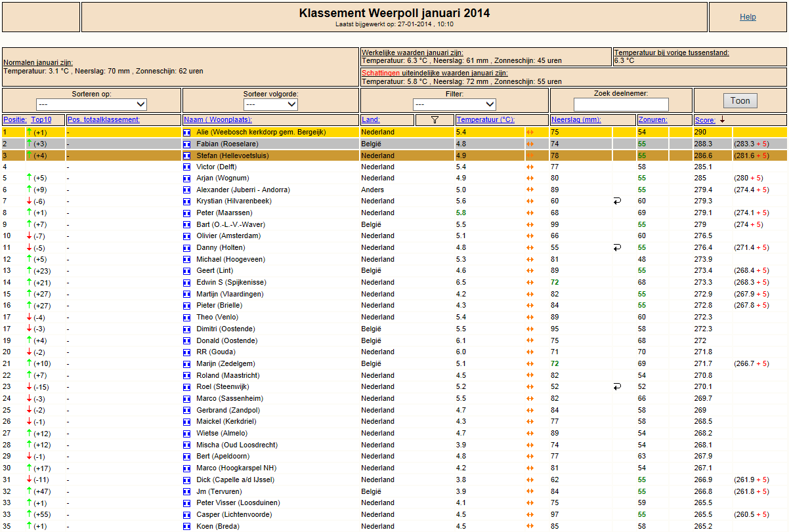Screen dimensions: 789x532
Task: Open the 'Sorteren op' dropdown
Action: pyautogui.click(x=91, y=104)
